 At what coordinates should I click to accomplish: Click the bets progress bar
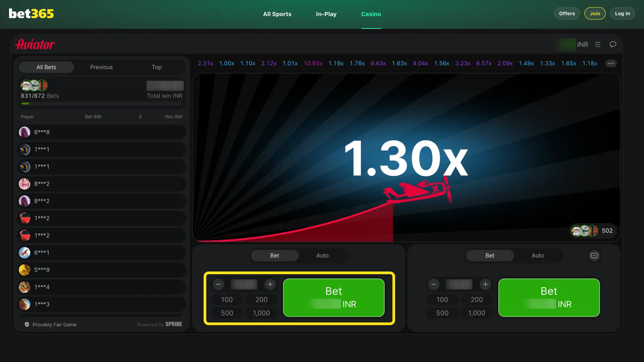[102, 104]
